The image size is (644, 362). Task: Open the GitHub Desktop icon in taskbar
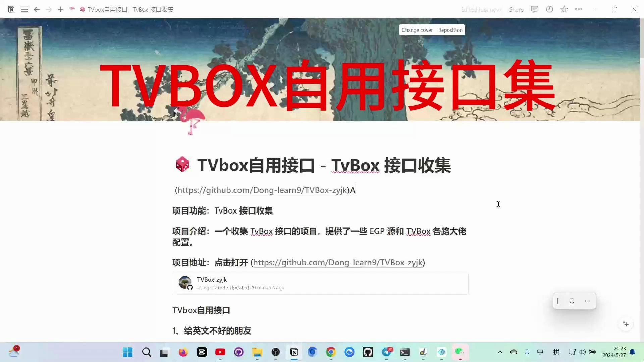[368, 352]
